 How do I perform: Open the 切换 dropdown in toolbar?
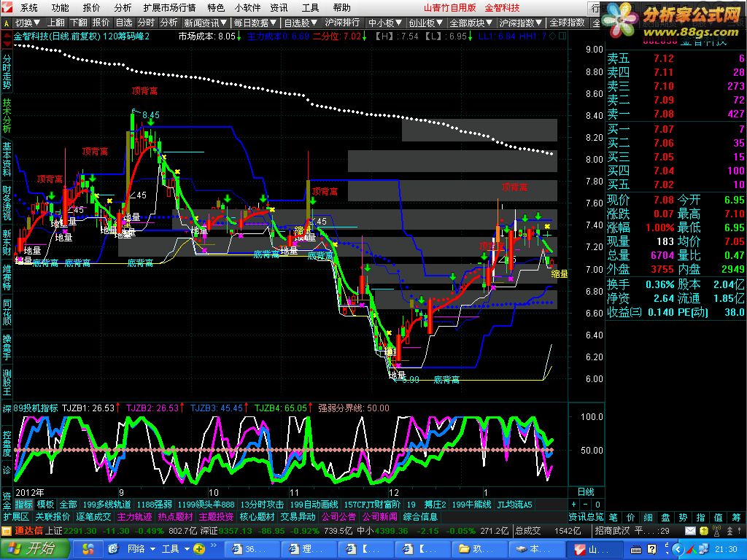coord(27,23)
